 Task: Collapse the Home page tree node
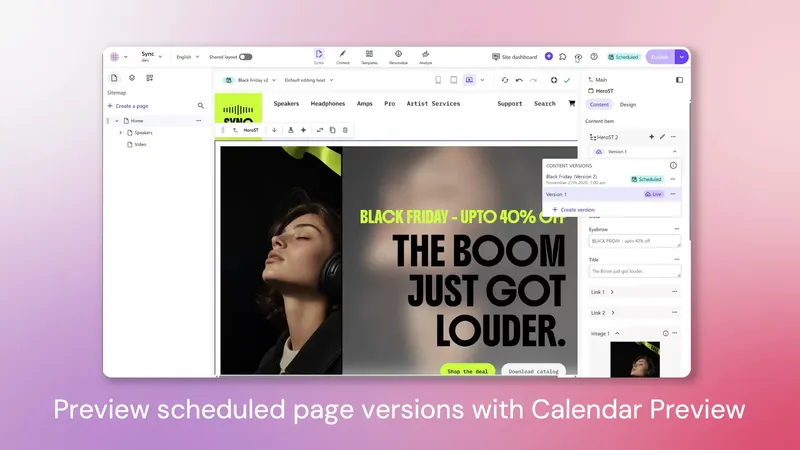[117, 121]
